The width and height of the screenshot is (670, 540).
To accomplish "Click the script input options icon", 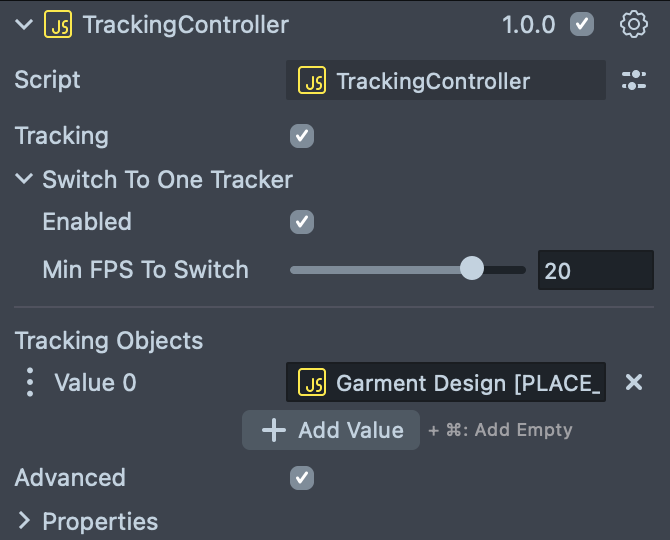I will [634, 81].
